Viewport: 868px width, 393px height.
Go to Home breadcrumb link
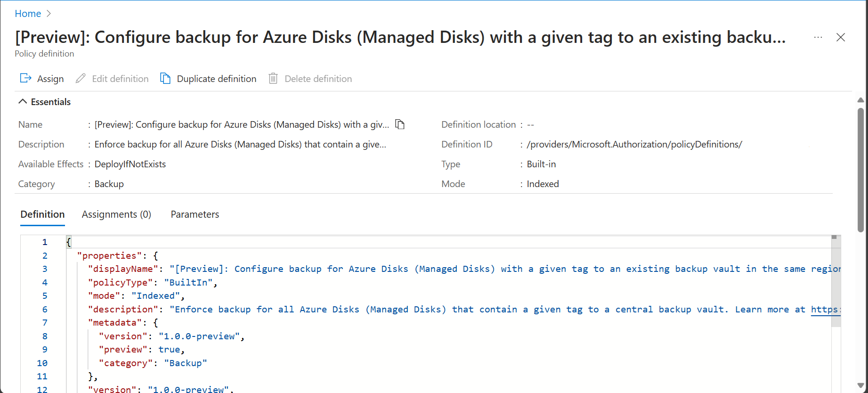click(28, 14)
